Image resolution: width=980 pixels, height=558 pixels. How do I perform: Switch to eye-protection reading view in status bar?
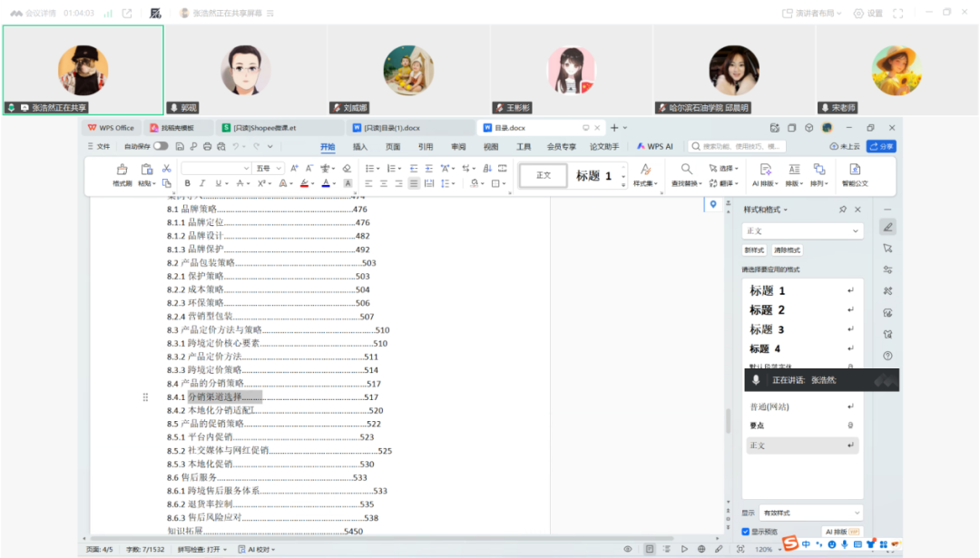pyautogui.click(x=627, y=549)
